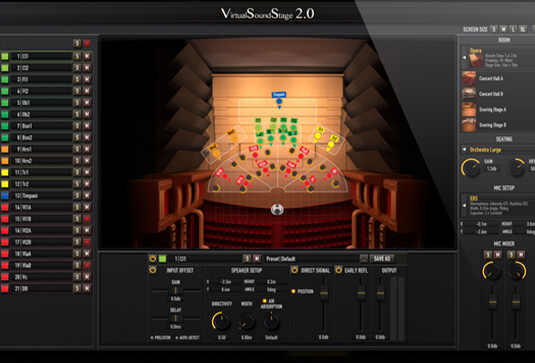Click the Seating Gain knob
The image size is (535, 363).
(470, 168)
